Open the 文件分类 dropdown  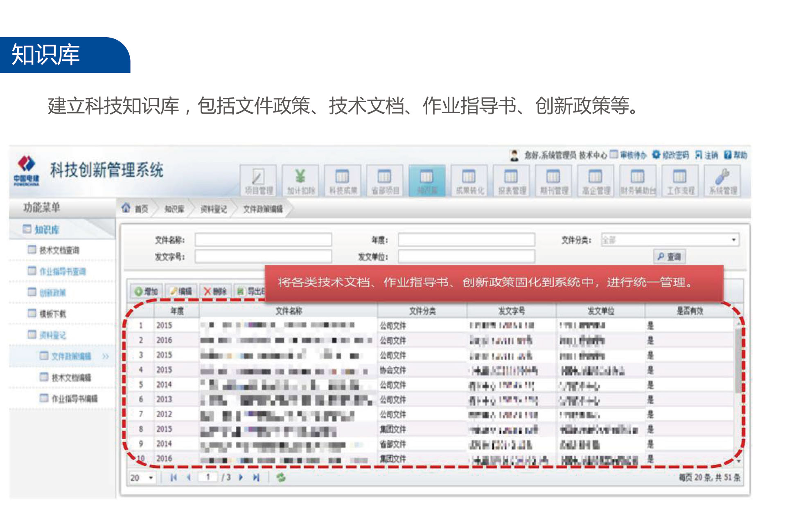[733, 240]
